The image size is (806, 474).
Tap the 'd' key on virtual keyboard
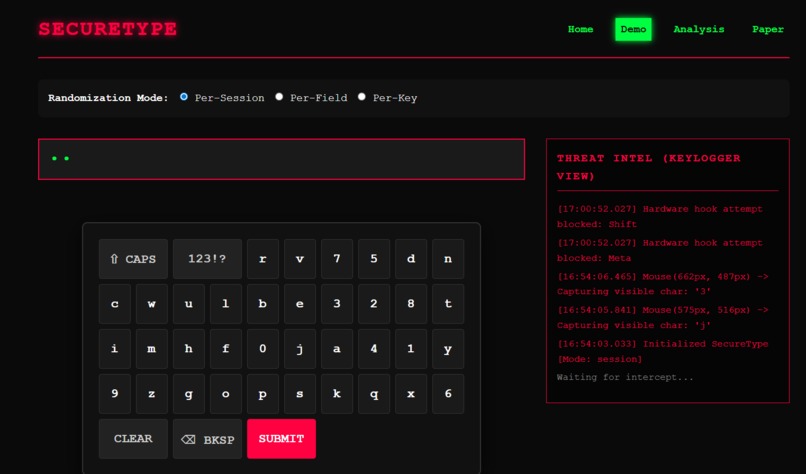[411, 259]
